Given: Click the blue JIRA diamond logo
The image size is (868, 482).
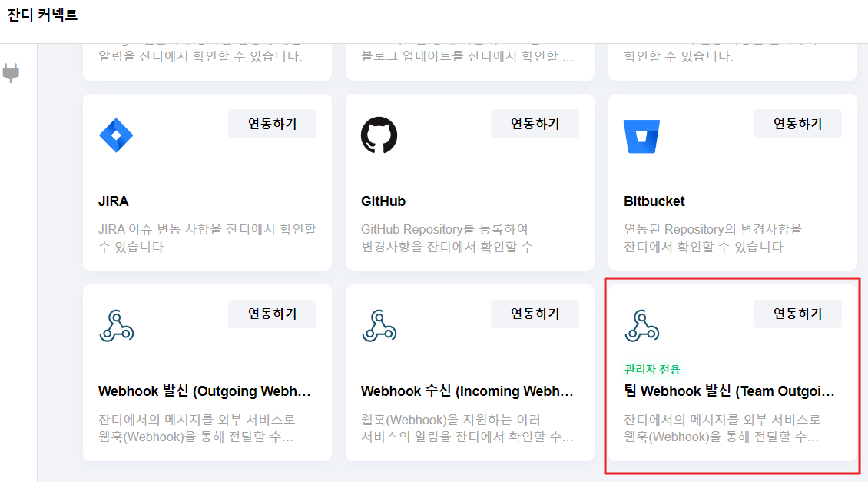Looking at the screenshot, I should pyautogui.click(x=116, y=135).
